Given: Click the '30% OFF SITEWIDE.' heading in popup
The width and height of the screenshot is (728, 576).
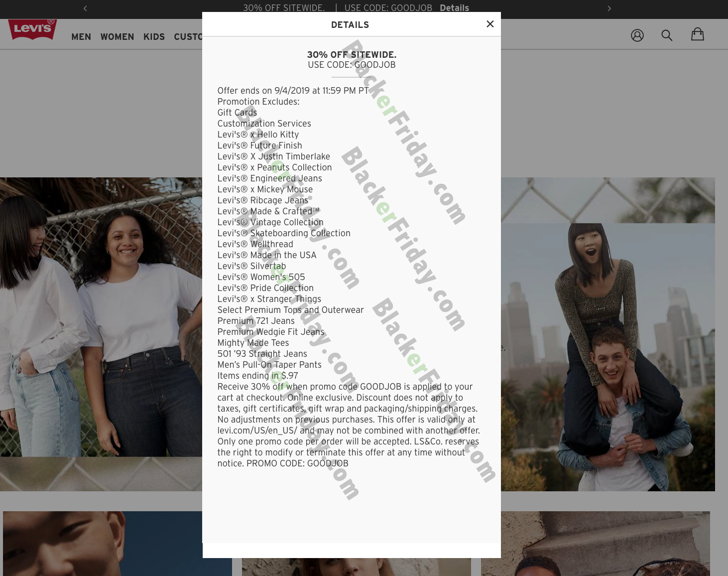Looking at the screenshot, I should 352,55.
